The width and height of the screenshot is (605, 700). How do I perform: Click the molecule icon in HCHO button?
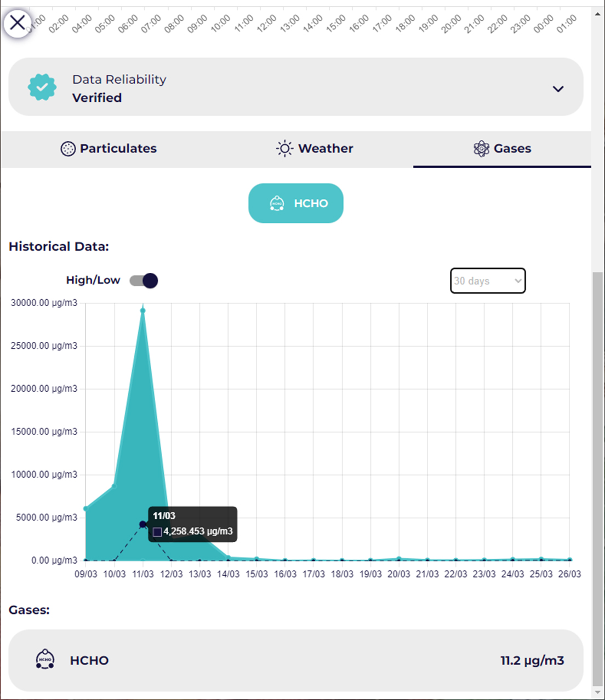click(x=277, y=204)
